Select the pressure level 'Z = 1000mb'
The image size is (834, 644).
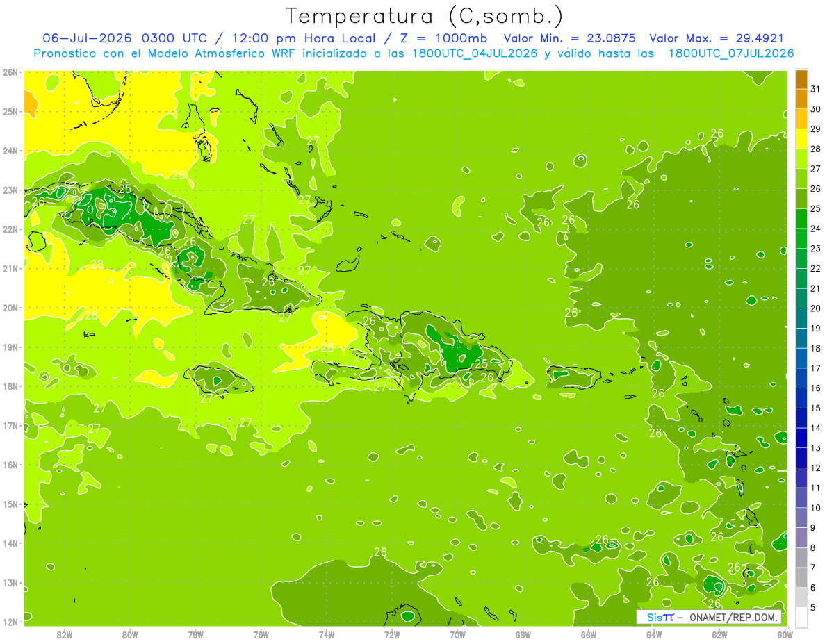click(445, 38)
